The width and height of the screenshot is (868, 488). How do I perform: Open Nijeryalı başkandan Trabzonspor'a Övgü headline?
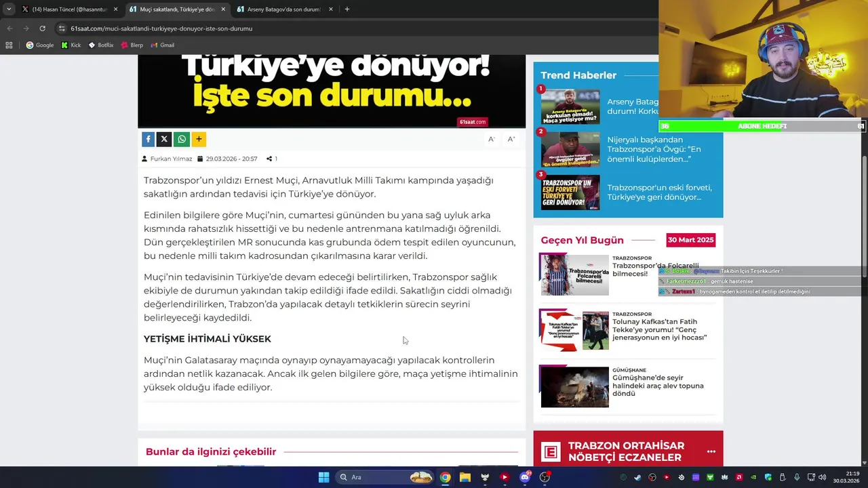pyautogui.click(x=654, y=149)
